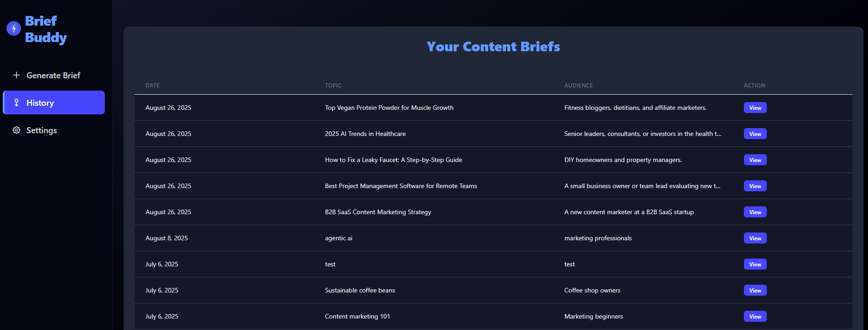Click the Your Content Briefs heading
The height and width of the screenshot is (330, 868).
pyautogui.click(x=494, y=47)
